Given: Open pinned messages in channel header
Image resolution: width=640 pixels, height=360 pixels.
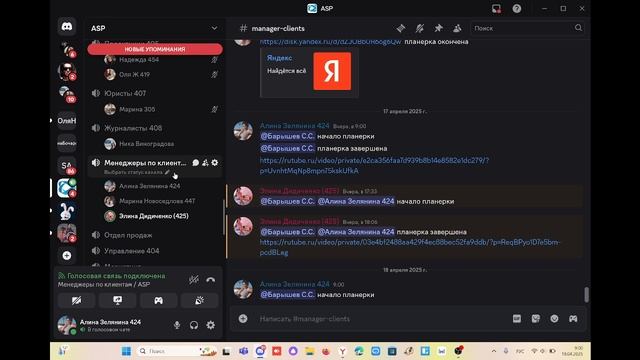Looking at the screenshot, I should click(x=438, y=28).
